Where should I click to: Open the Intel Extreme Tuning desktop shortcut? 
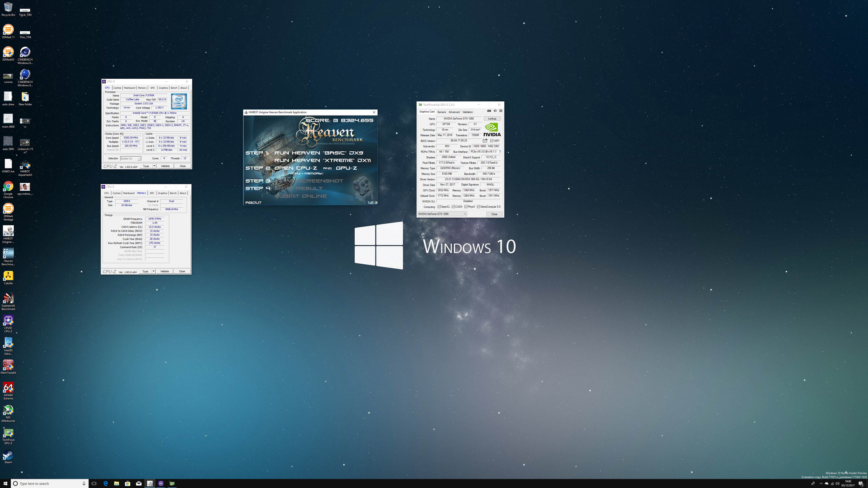[8, 346]
